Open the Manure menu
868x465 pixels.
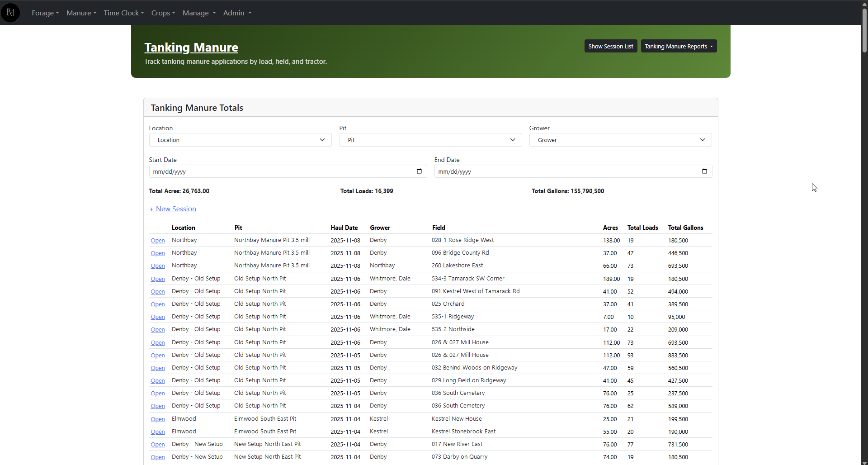click(81, 13)
